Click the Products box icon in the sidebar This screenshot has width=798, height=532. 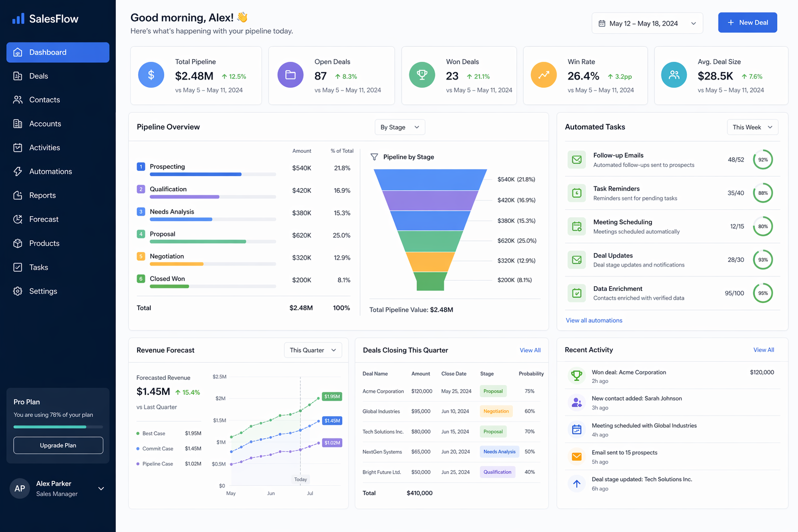pyautogui.click(x=18, y=243)
